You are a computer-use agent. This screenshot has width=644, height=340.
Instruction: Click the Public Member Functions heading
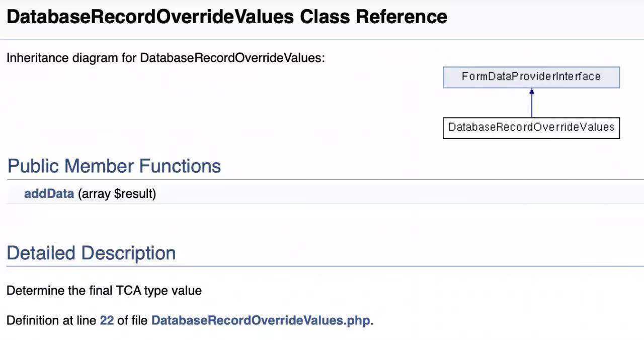[x=114, y=166]
